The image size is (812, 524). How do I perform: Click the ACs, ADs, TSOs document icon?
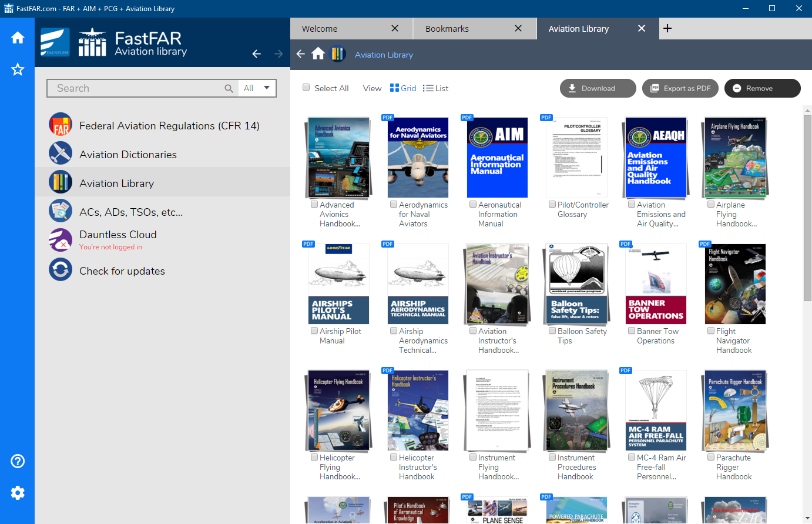click(61, 212)
